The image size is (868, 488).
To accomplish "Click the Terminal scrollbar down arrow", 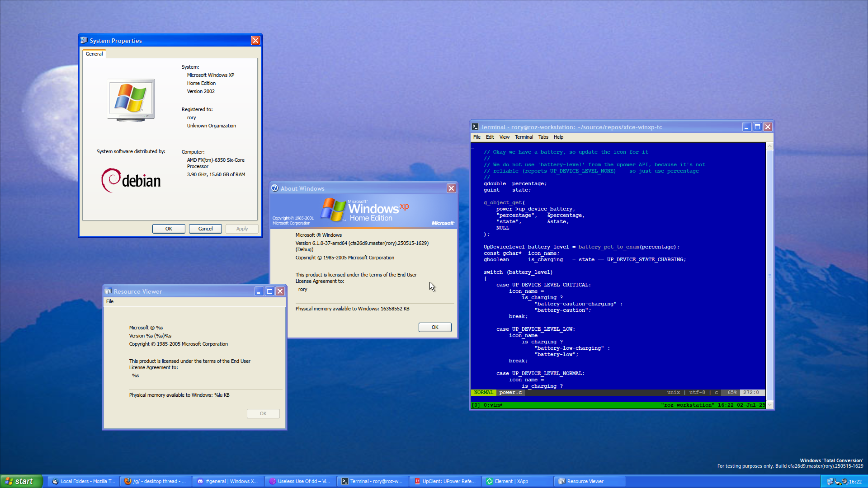I will [x=769, y=405].
